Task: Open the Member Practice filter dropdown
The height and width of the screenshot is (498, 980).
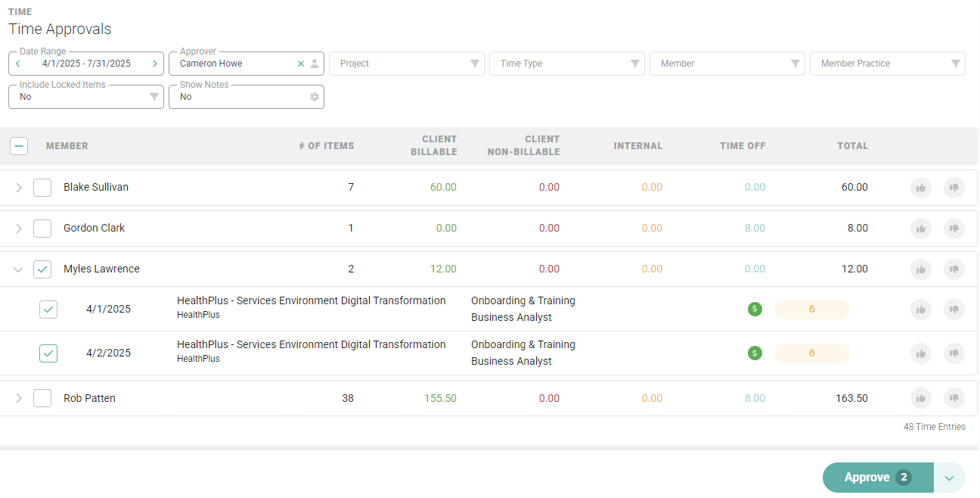Action: pyautogui.click(x=887, y=64)
